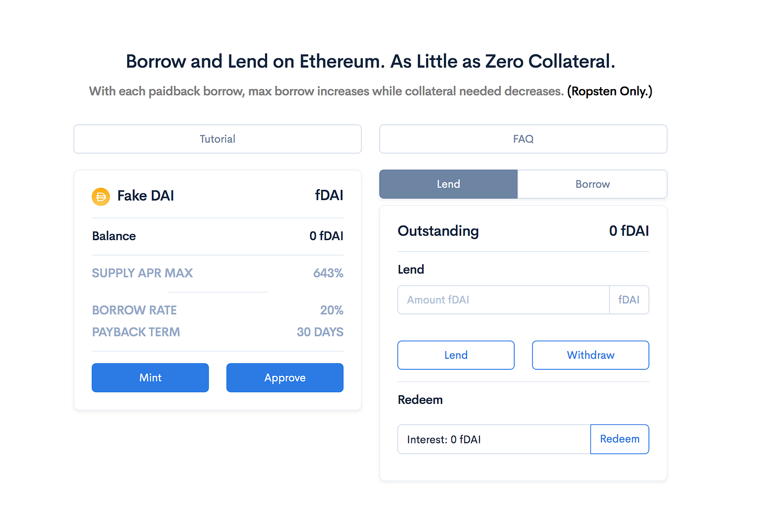Open the Tutorial page
Screen dimensions: 757x532
coord(217,139)
